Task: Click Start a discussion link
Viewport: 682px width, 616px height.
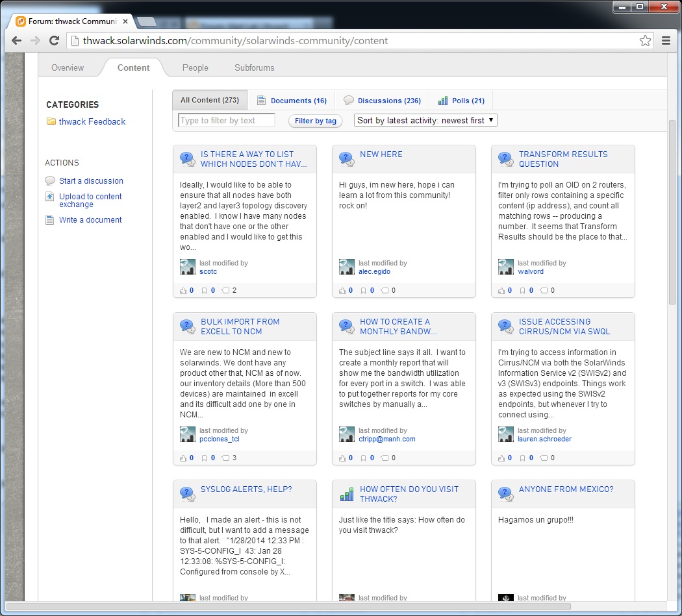Action: 91,181
